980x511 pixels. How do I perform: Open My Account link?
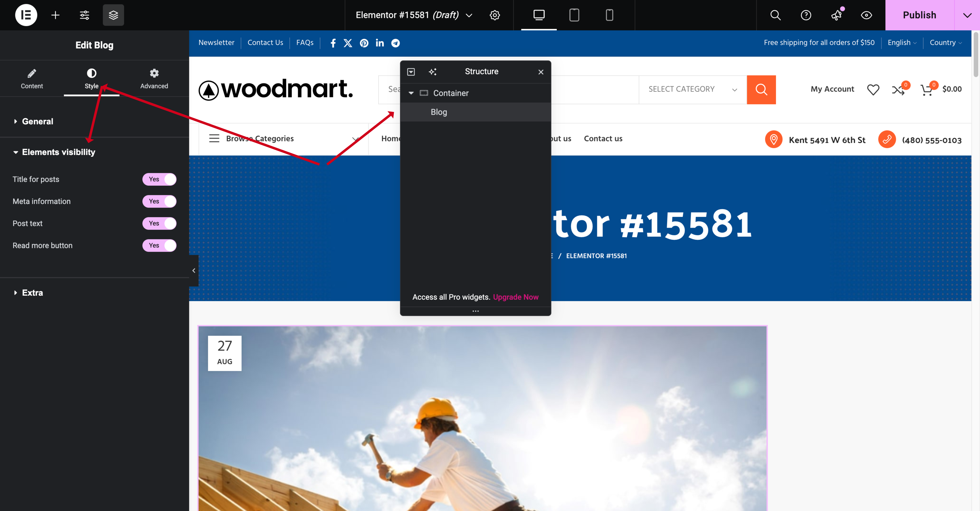832,89
